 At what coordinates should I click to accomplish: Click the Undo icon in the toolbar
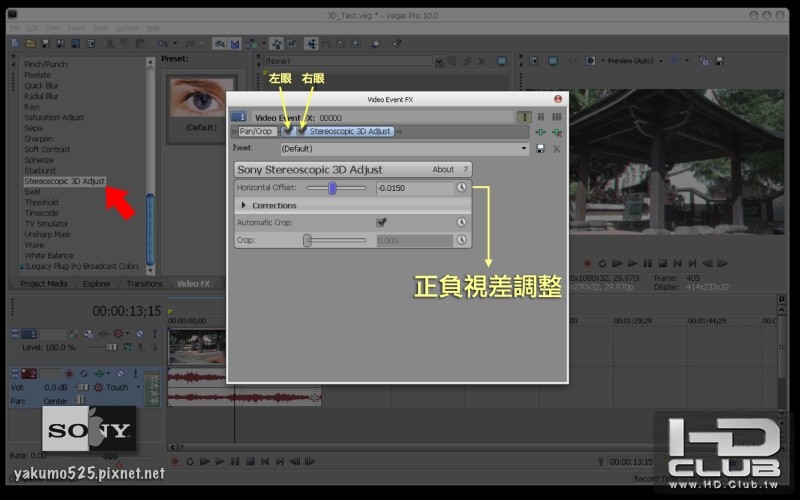(163, 44)
